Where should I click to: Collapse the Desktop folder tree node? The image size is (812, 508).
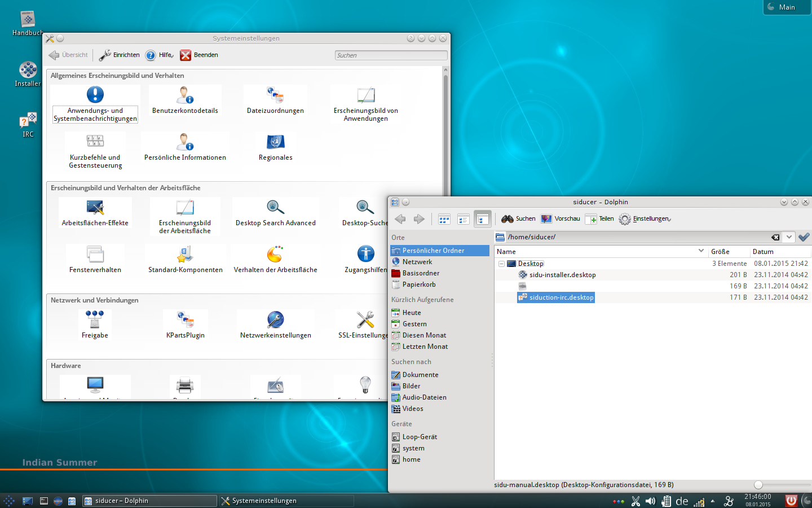(x=501, y=264)
